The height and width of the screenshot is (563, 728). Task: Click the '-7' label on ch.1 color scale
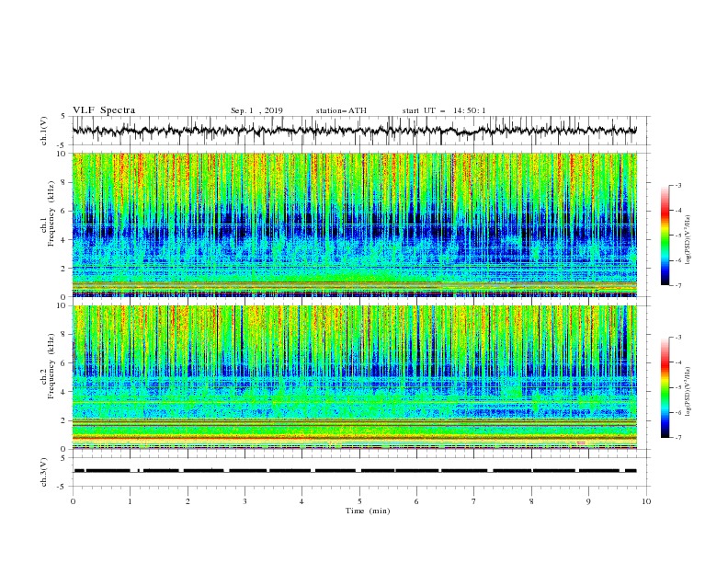coord(677,286)
